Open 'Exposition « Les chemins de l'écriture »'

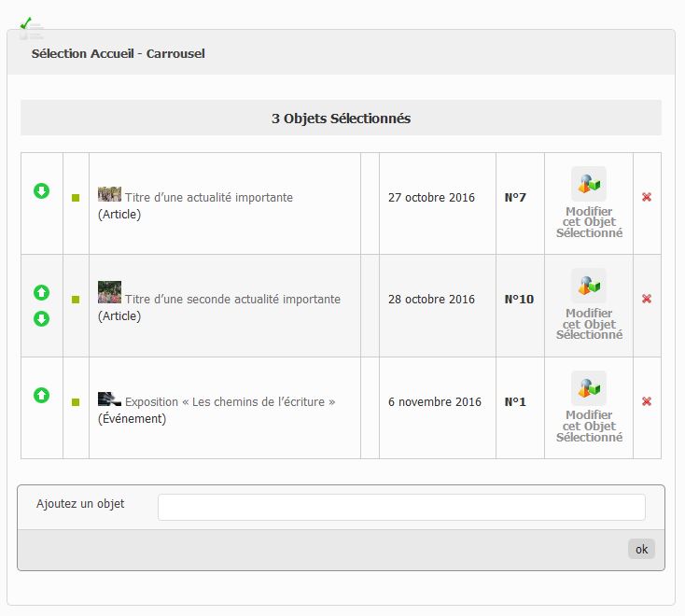pyautogui.click(x=230, y=402)
